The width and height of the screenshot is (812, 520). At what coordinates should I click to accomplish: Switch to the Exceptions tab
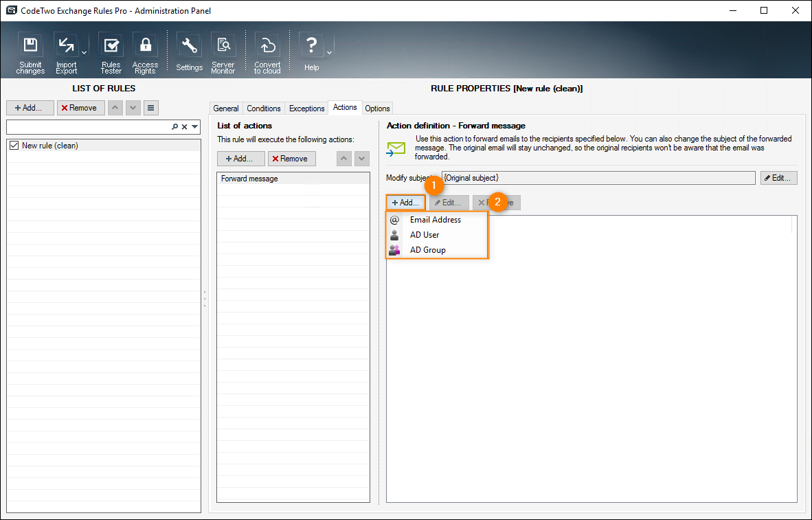pos(306,109)
